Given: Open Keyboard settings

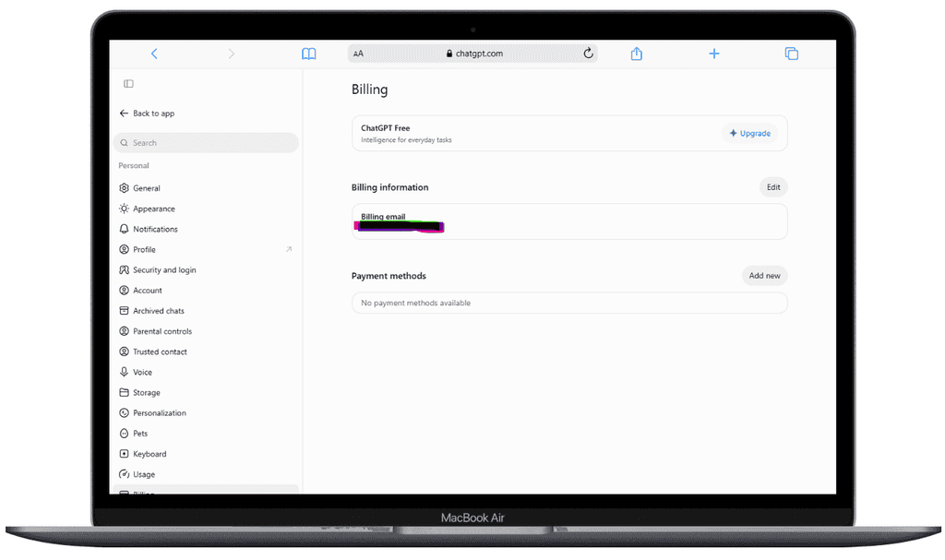Looking at the screenshot, I should 206,455.
